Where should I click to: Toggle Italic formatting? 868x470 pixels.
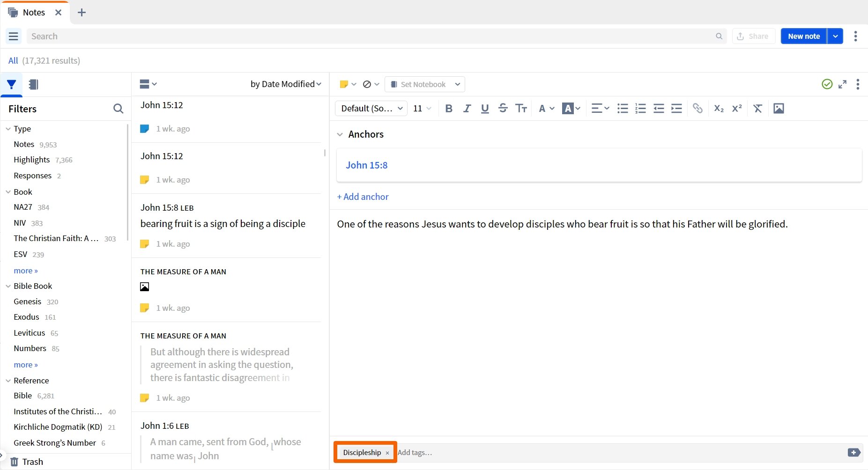tap(467, 108)
